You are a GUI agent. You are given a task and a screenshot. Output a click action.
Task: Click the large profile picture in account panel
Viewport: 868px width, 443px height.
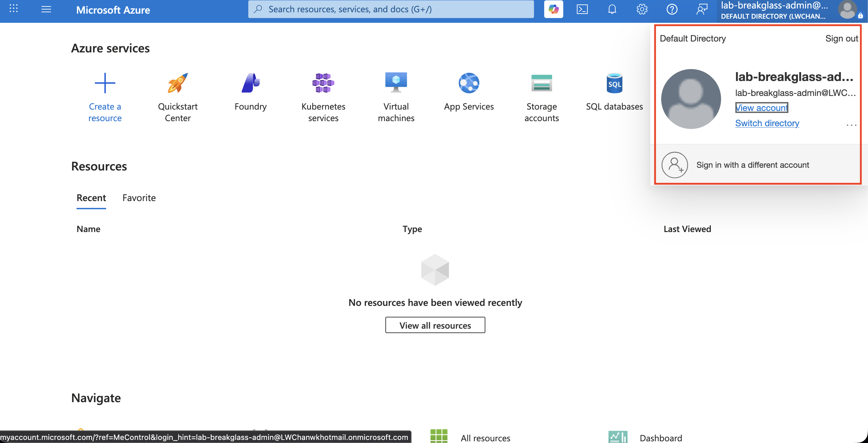[x=691, y=99]
